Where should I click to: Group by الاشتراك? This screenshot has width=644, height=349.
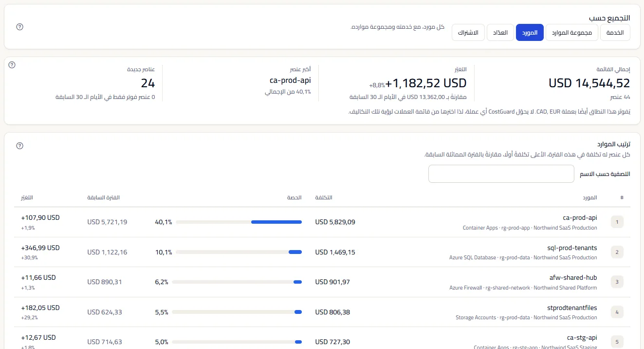468,33
